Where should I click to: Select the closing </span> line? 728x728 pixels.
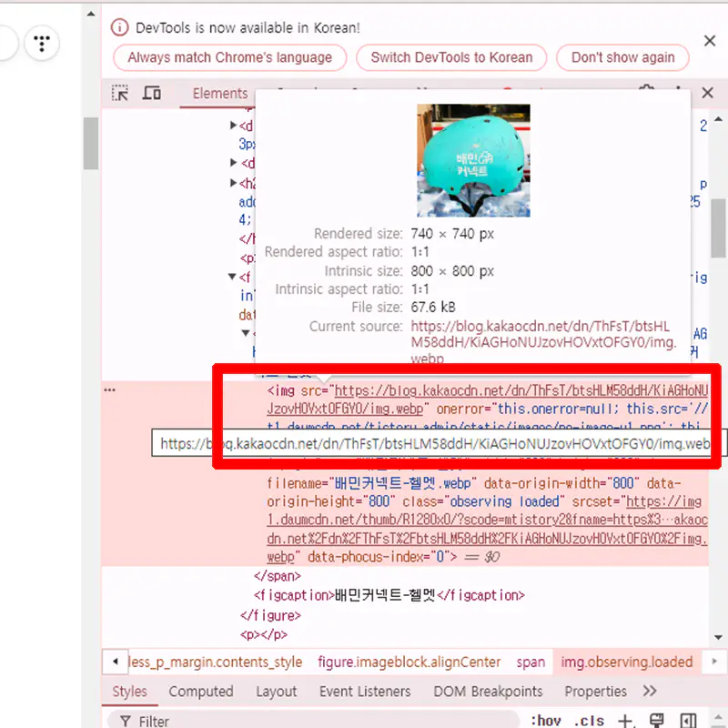(278, 576)
